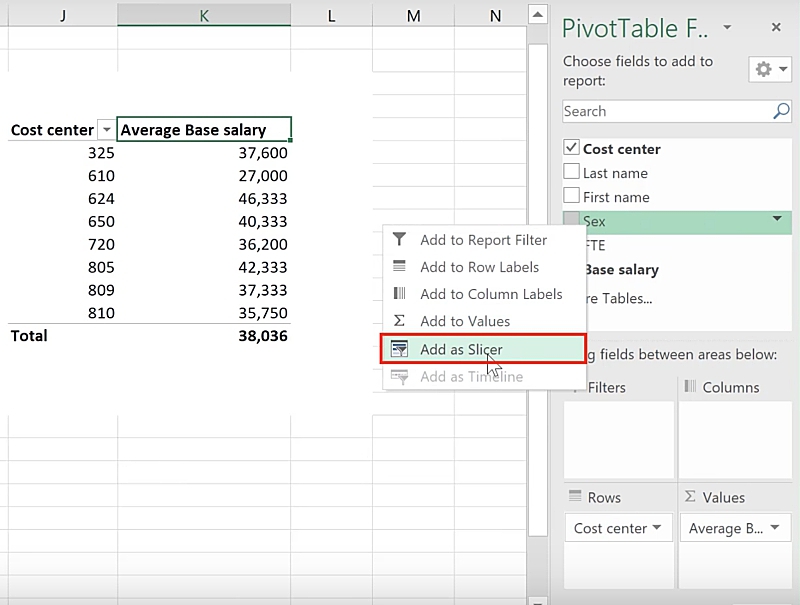Screen dimensions: 800x605
Task: Select Add to Row Labels menu entry
Action: (x=479, y=267)
